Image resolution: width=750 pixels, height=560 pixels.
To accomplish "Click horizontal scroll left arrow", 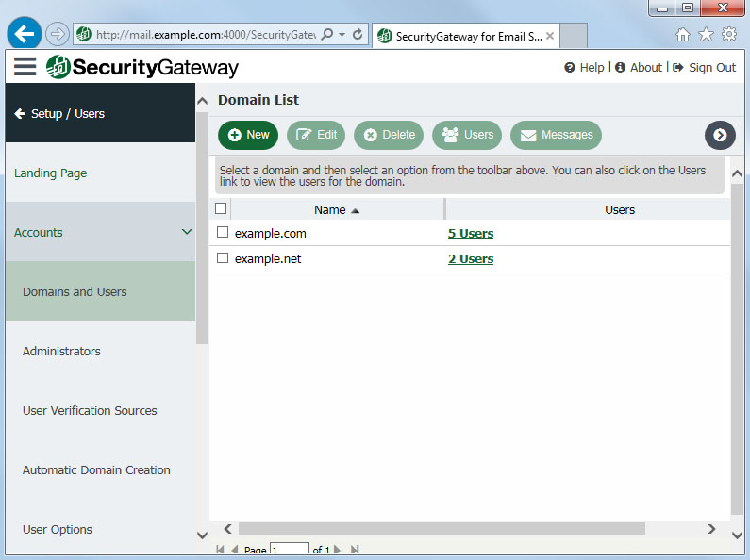I will point(227,529).
